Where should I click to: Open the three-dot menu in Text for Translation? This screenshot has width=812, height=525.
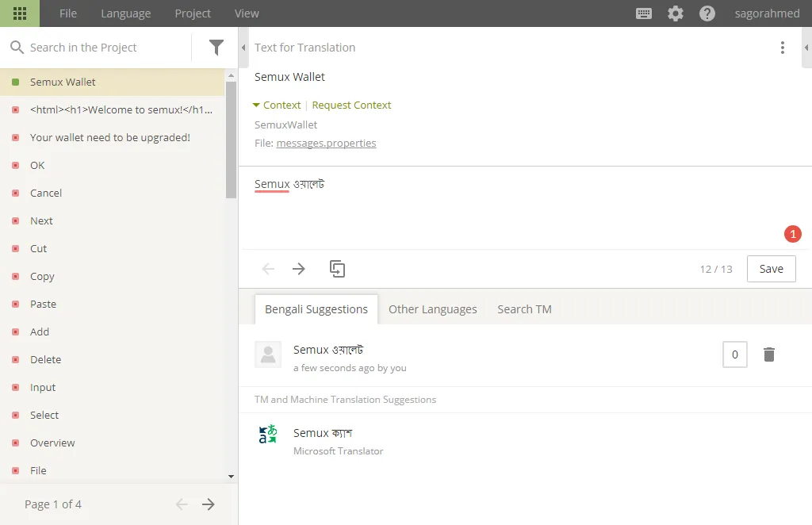tap(783, 48)
